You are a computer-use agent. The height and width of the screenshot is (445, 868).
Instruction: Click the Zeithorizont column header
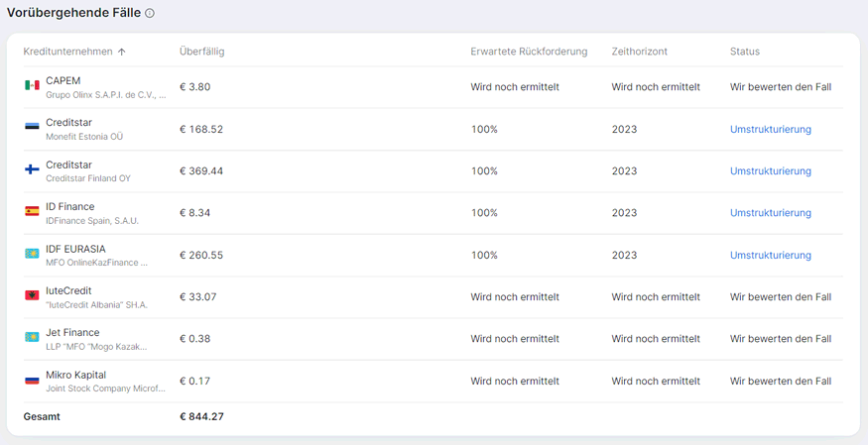[640, 52]
